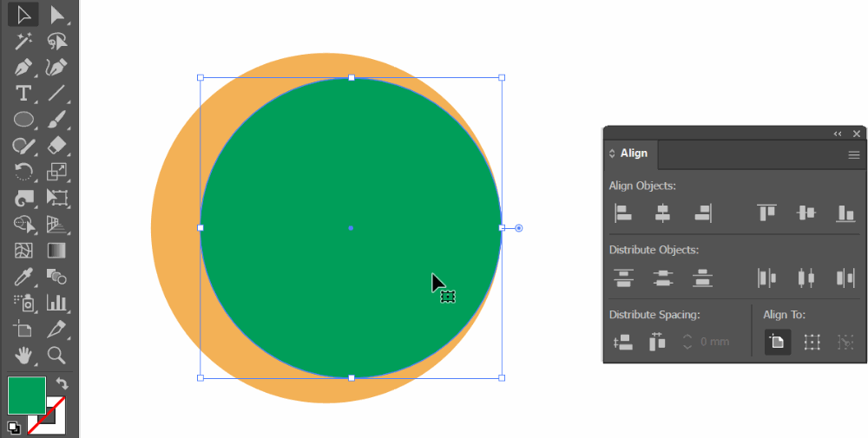Click Vertical Align Center in Align Objects
868x438 pixels.
(806, 212)
